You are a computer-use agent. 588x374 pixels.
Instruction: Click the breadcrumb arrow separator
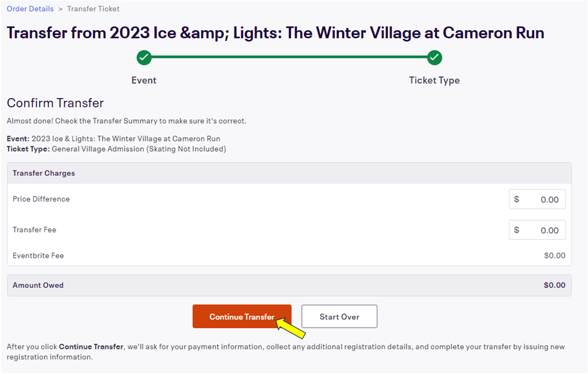coord(60,9)
